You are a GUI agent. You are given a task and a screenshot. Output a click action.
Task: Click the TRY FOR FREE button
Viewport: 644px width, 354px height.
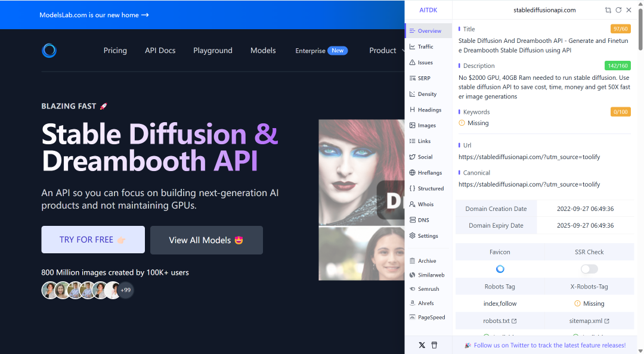93,240
